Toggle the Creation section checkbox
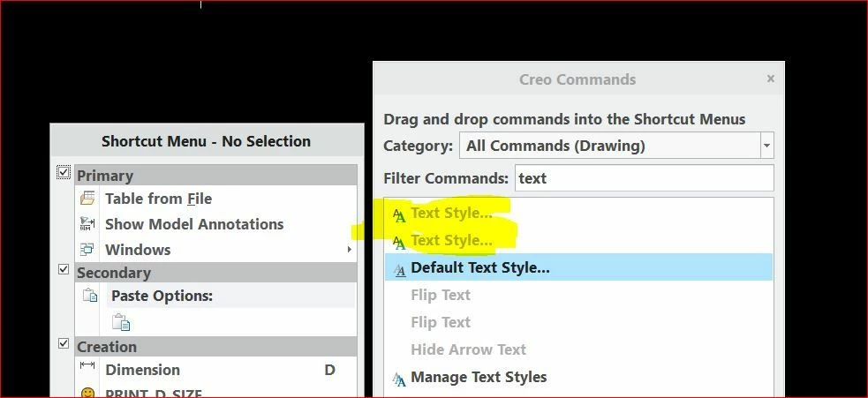The width and height of the screenshot is (868, 398). pyautogui.click(x=64, y=343)
